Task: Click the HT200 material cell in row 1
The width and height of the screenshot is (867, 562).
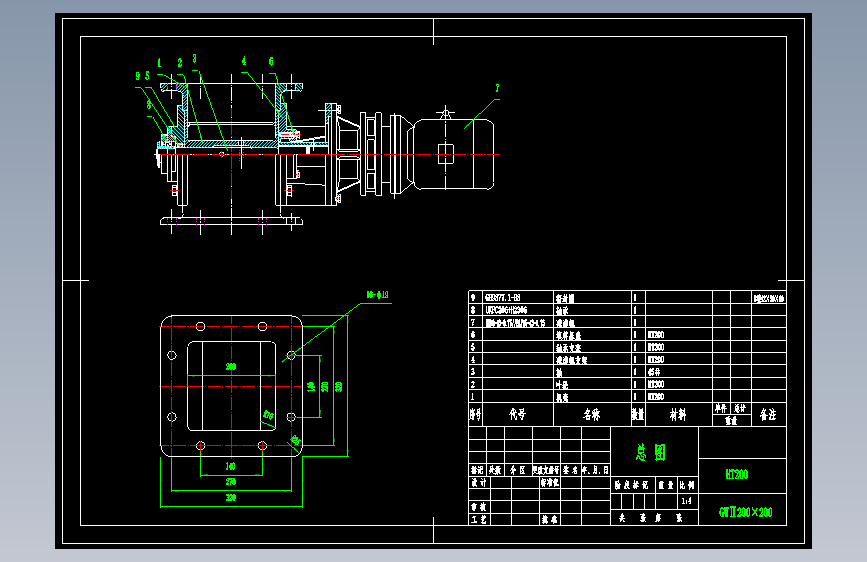Action: (x=656, y=397)
